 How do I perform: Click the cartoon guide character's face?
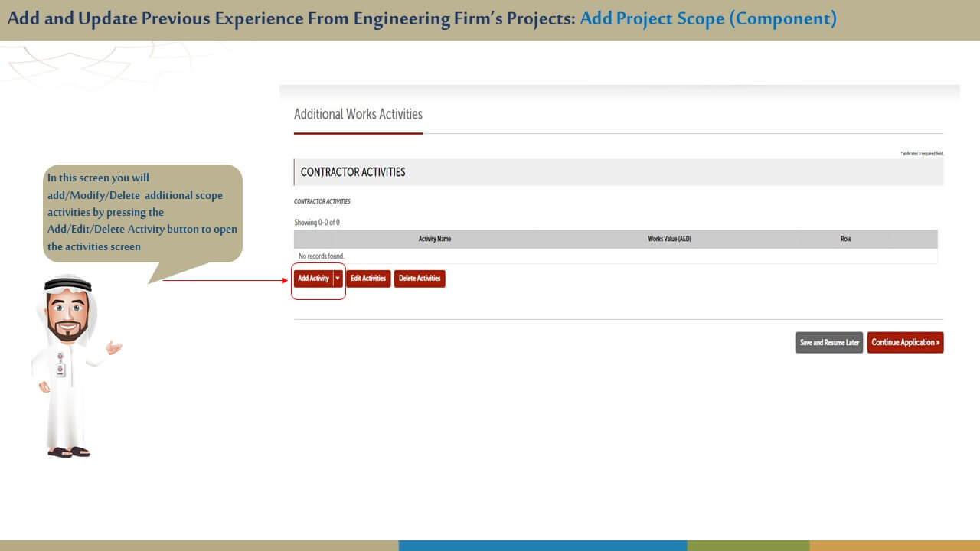click(68, 315)
